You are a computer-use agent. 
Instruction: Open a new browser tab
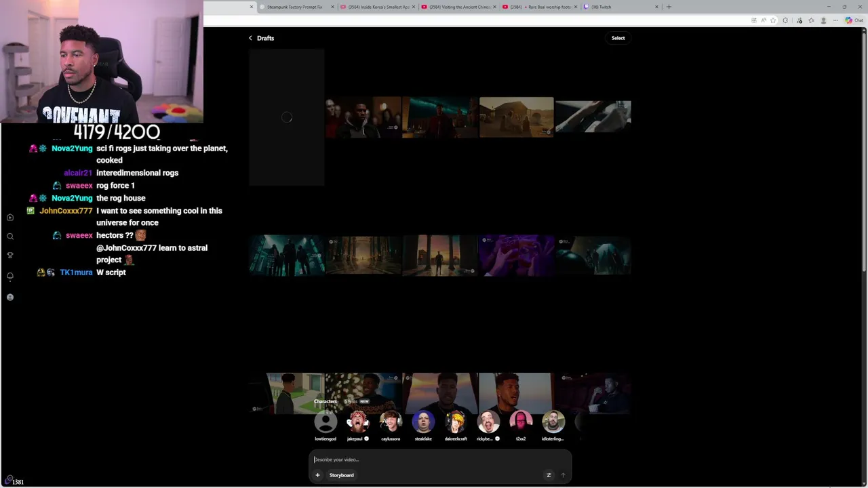669,7
